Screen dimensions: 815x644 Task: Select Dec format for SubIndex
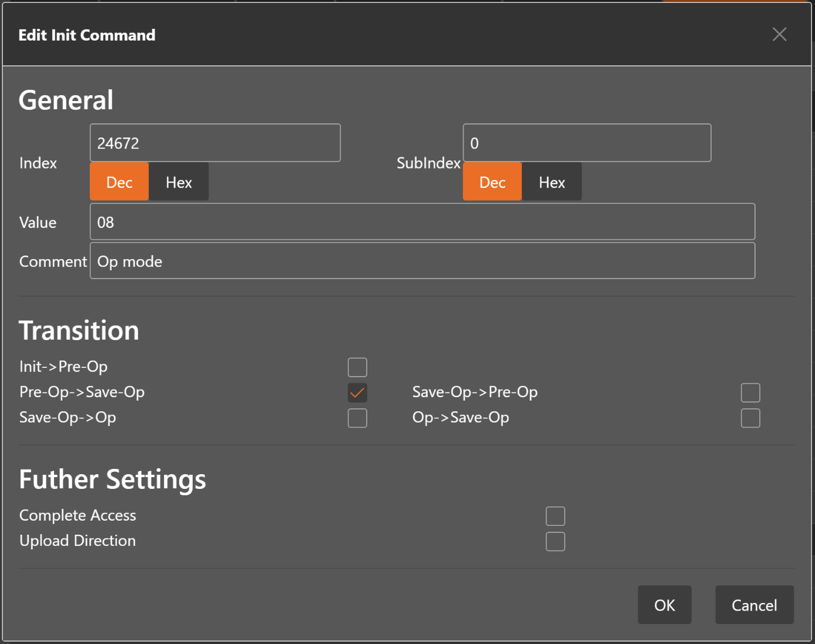492,182
